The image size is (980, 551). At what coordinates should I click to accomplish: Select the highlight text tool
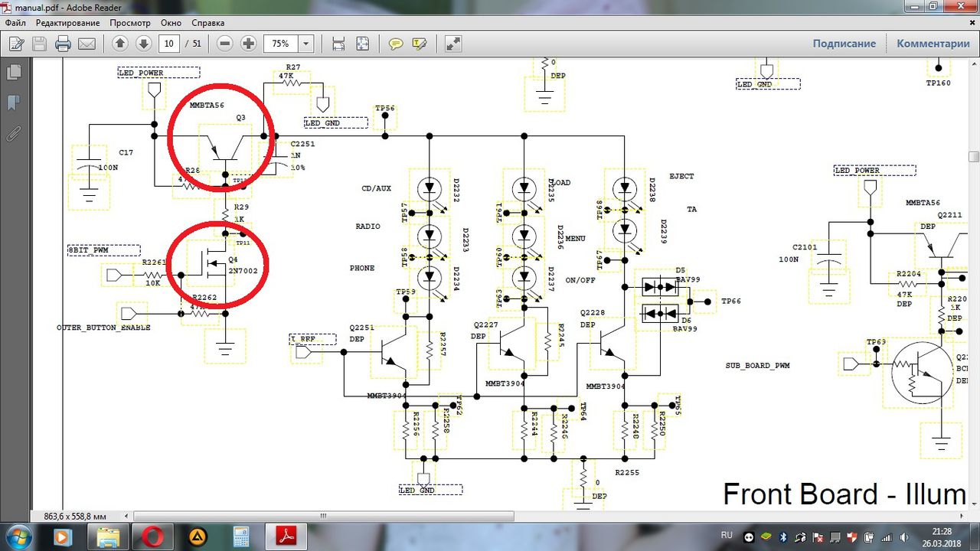click(419, 44)
